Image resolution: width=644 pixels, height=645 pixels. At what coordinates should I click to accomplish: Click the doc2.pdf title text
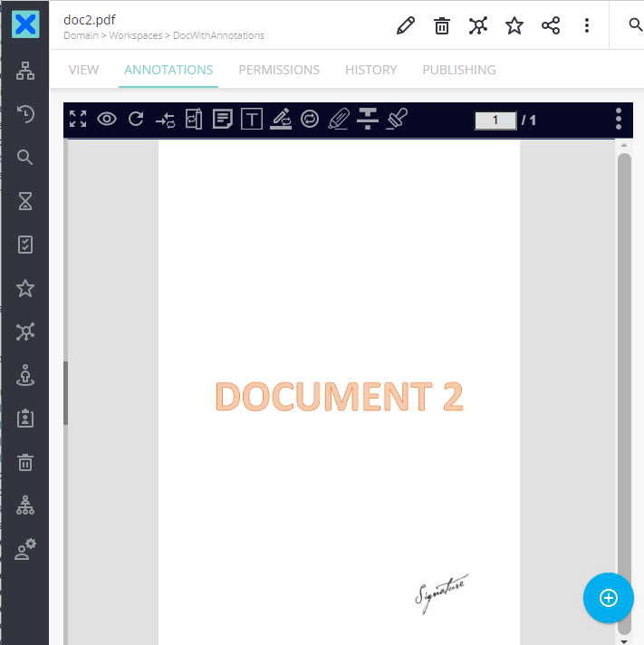90,20
